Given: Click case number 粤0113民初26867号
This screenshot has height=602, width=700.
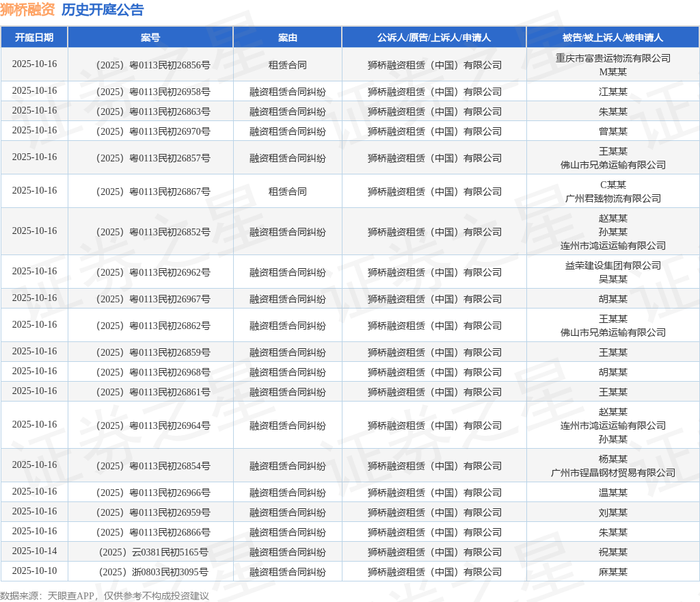Looking at the screenshot, I should (153, 192).
